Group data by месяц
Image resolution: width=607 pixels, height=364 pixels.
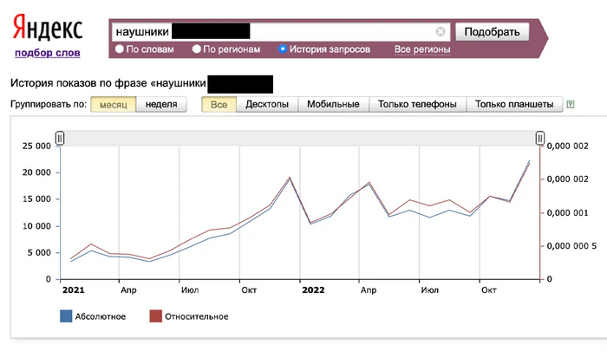[113, 104]
